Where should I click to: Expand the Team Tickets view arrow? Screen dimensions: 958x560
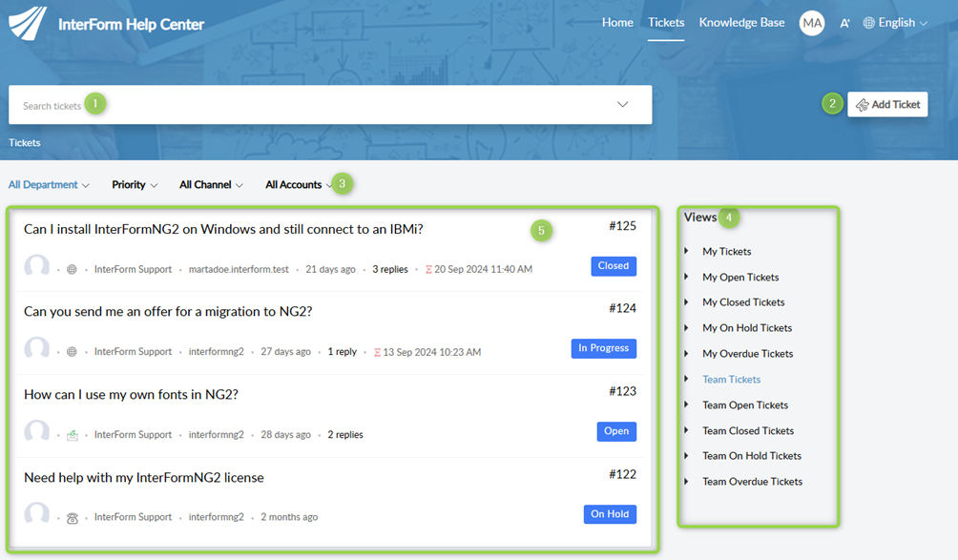click(x=687, y=379)
